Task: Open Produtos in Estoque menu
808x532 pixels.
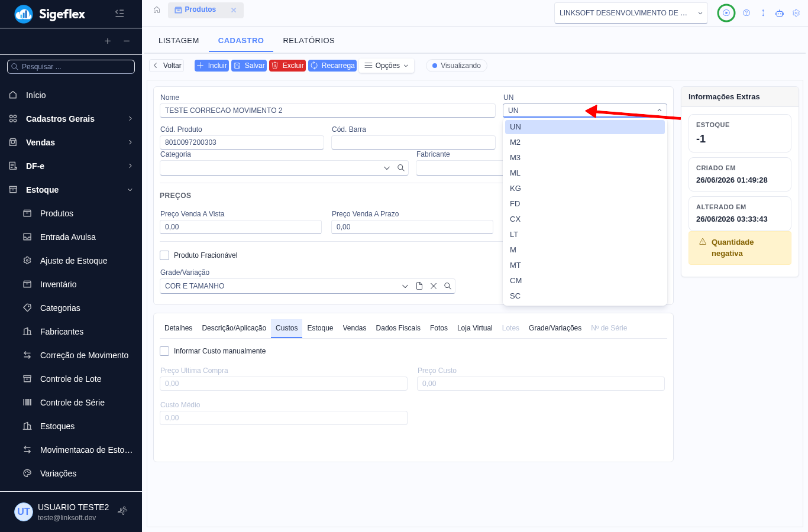Action: 71,213
